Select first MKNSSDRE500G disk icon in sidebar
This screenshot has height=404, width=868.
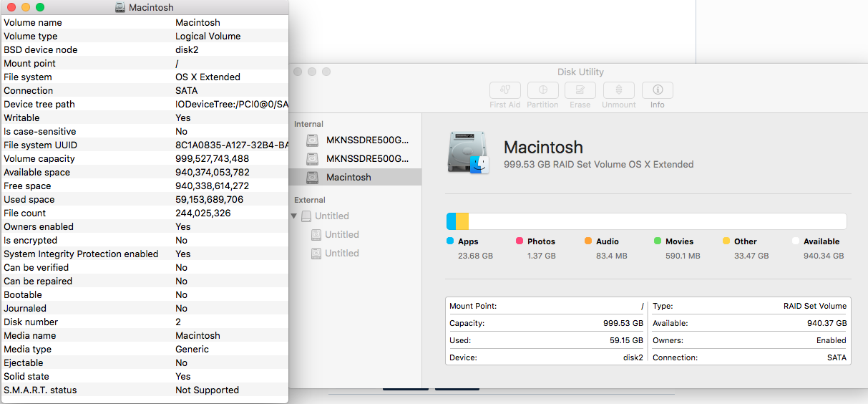(x=312, y=140)
